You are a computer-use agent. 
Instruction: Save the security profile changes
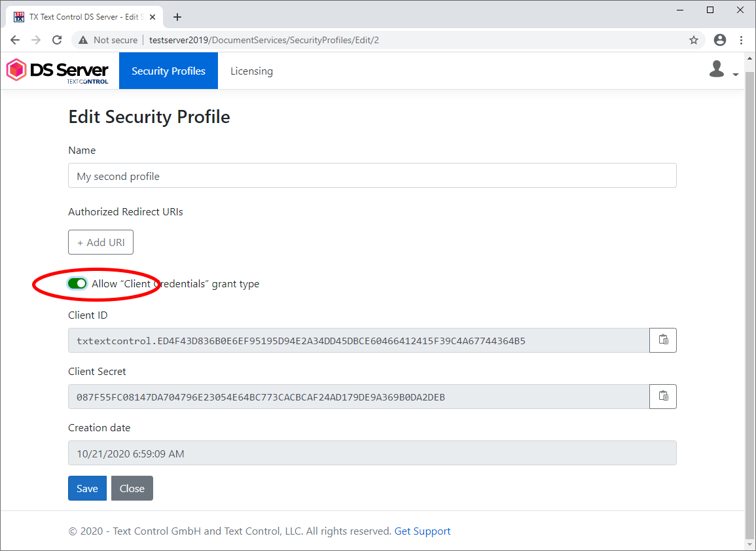click(87, 488)
